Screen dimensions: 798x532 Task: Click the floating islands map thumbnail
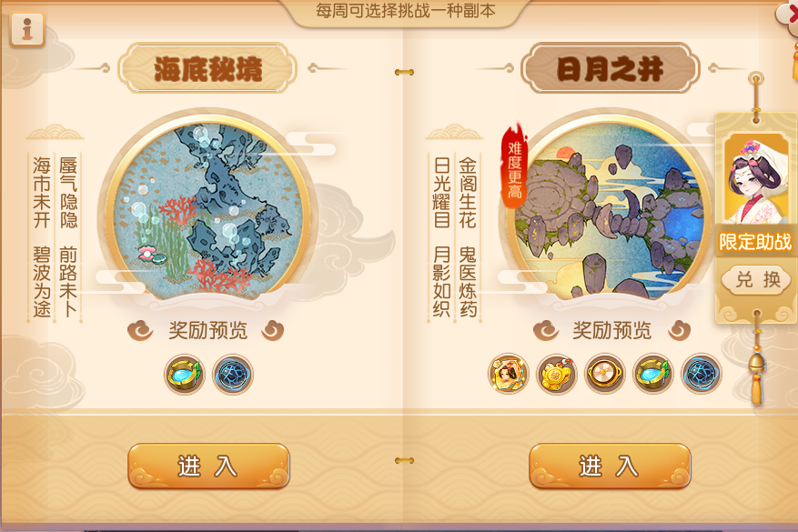point(609,209)
